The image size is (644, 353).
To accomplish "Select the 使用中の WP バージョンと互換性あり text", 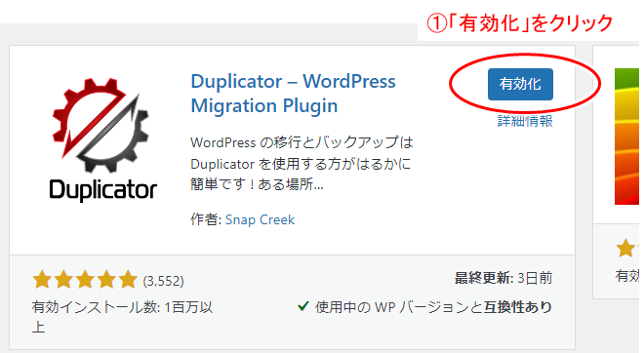I will pos(433,306).
